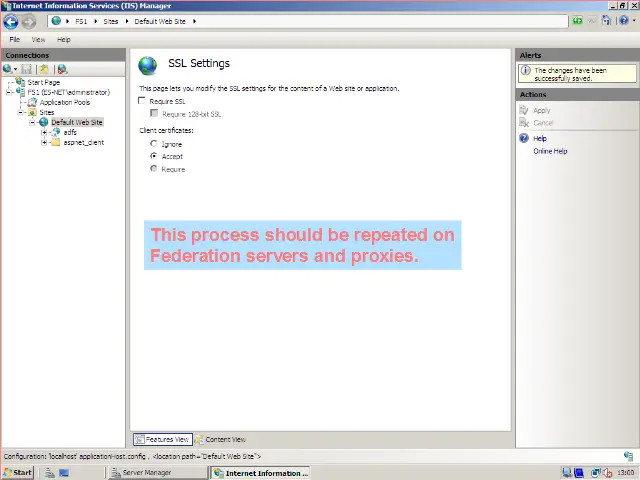The width and height of the screenshot is (640, 480).
Task: Collapse the Sites node
Action: [21, 112]
